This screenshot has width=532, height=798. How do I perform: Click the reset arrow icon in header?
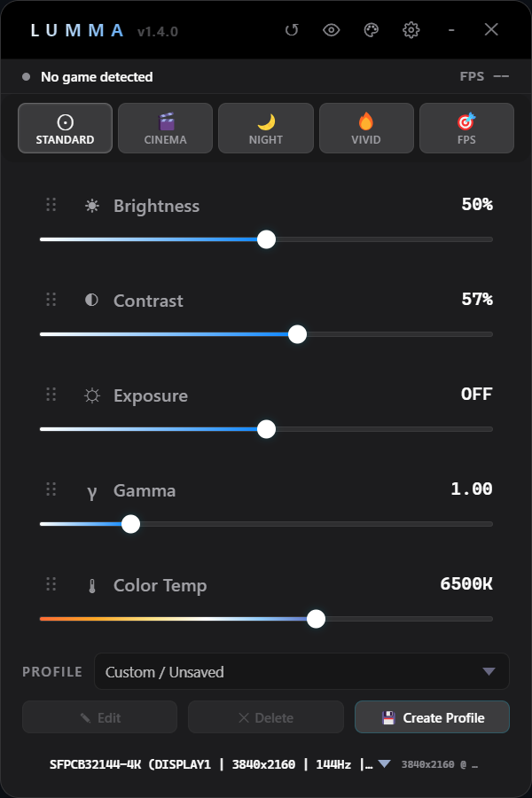[x=292, y=30]
